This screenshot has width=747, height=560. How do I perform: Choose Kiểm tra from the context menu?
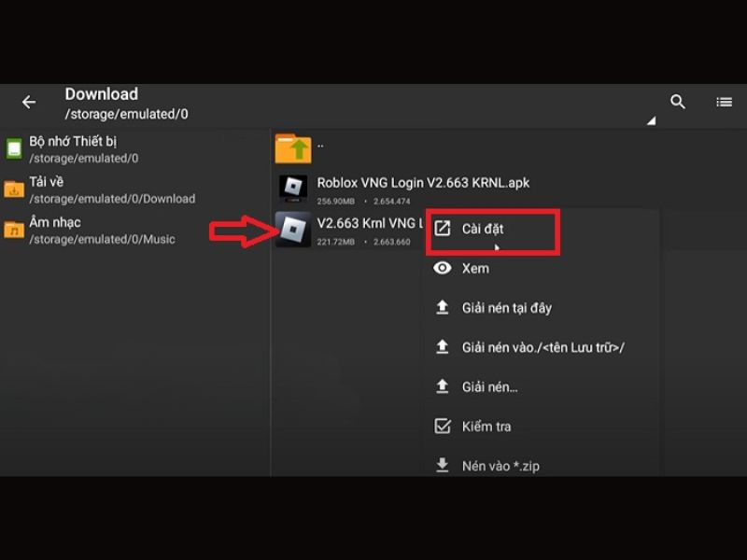click(541, 427)
